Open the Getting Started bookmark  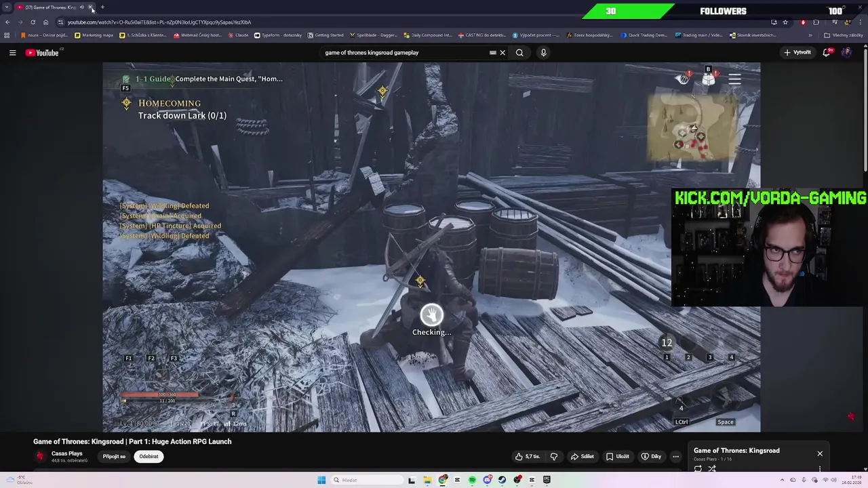(x=325, y=35)
